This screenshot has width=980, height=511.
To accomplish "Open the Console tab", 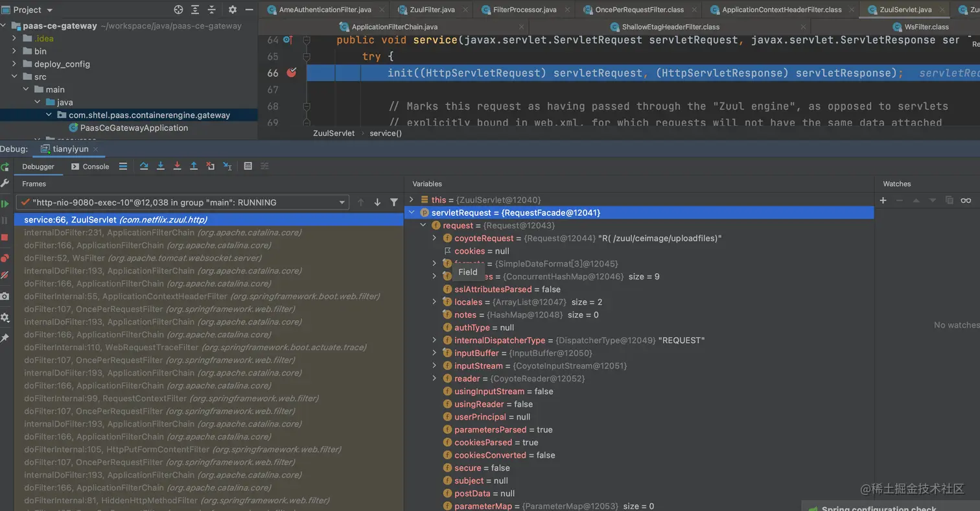I will 89,167.
